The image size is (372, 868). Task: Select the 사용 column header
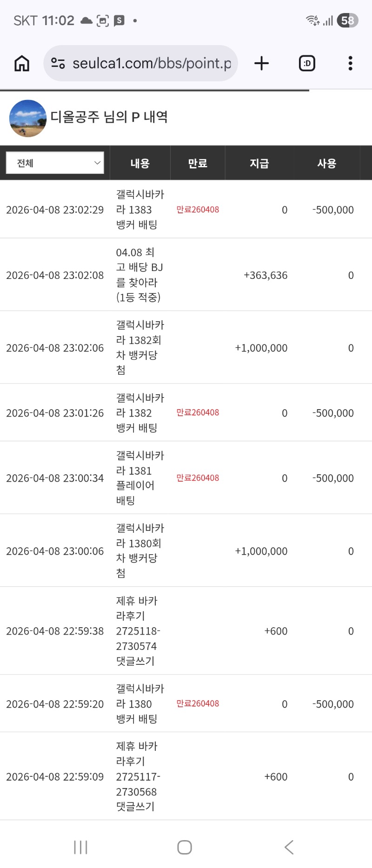(x=326, y=163)
